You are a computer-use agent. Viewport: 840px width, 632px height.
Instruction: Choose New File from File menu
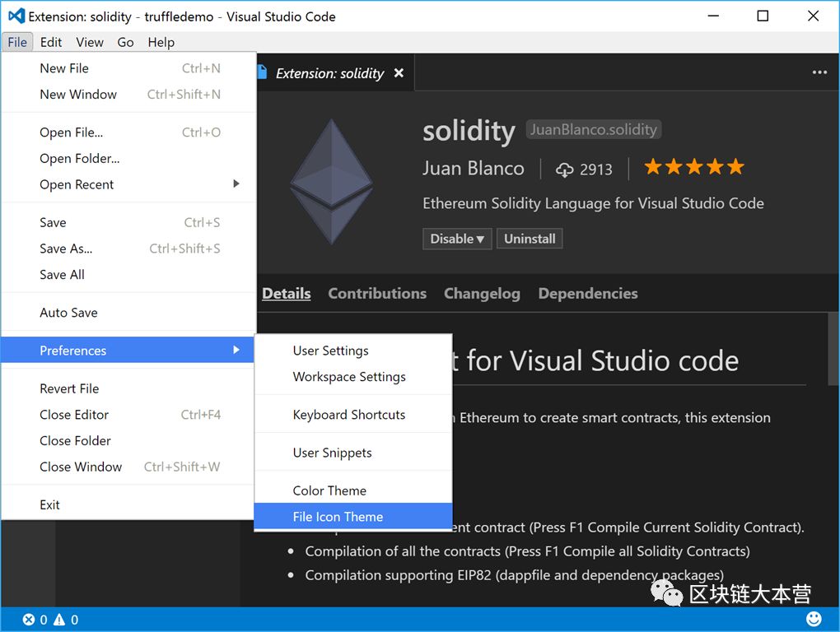(128, 68)
